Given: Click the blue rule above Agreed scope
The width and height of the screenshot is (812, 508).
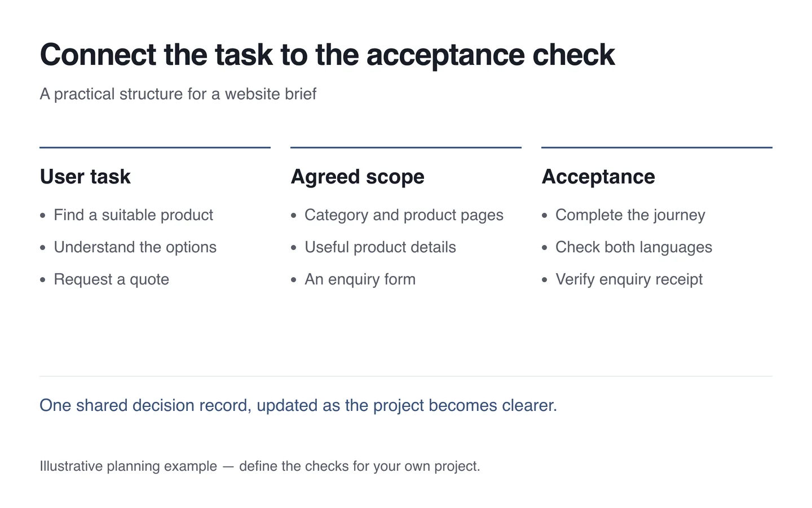Looking at the screenshot, I should (x=406, y=147).
